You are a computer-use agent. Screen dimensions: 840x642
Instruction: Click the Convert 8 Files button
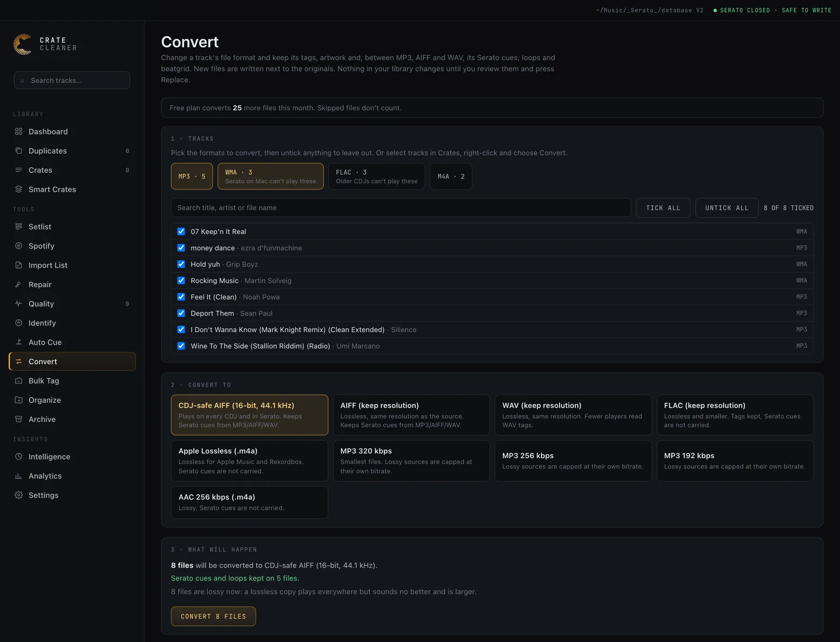coord(213,616)
